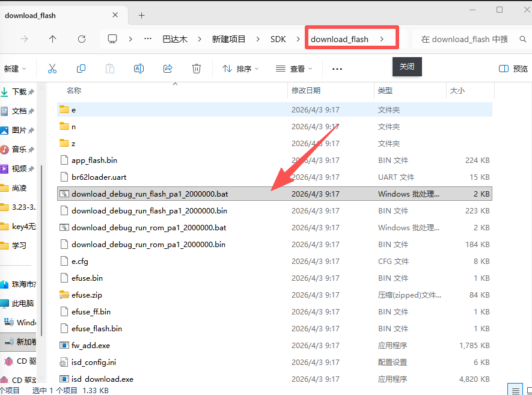The height and width of the screenshot is (395, 532).
Task: Select the isd_config.ini file
Action: pos(274,362)
